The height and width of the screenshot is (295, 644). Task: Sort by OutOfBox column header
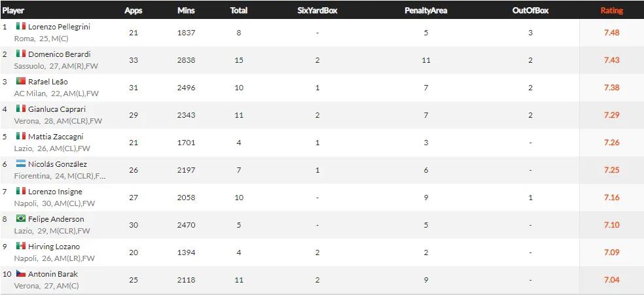[x=530, y=10]
